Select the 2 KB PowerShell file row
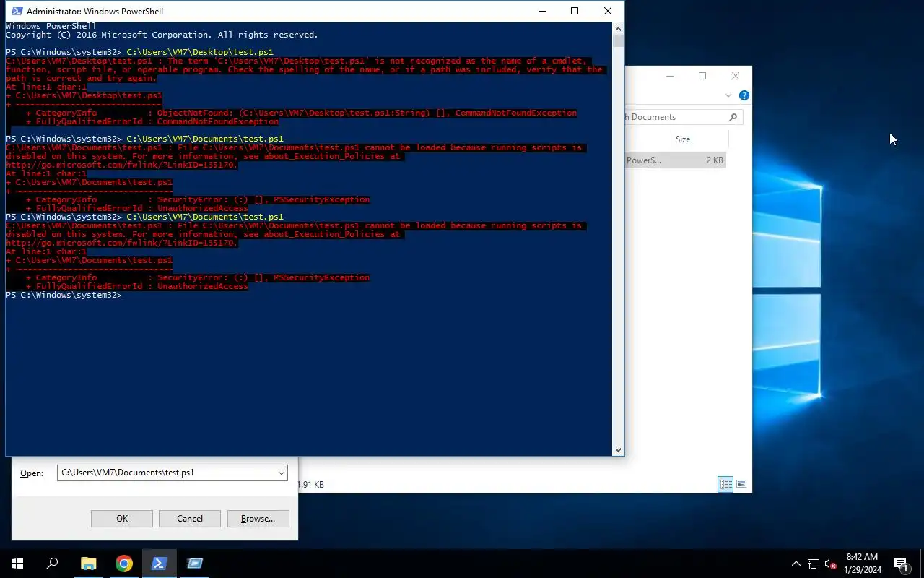This screenshot has height=578, width=924. [675, 160]
